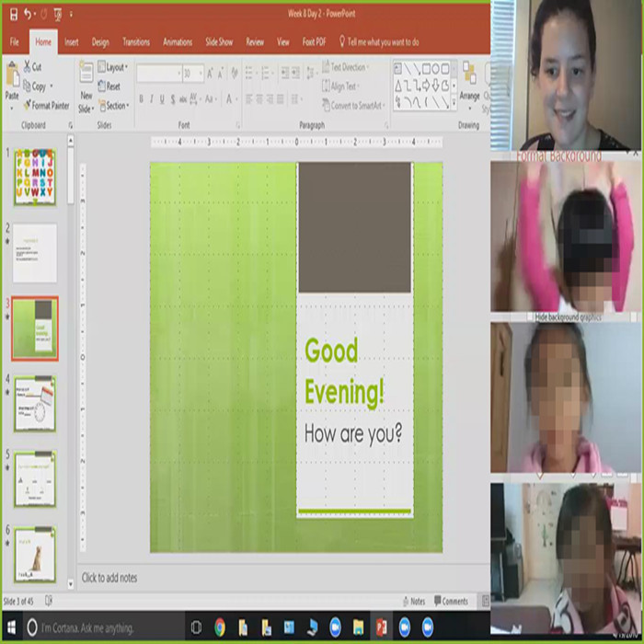Screen dimensions: 644x644
Task: Switch to the Transitions ribbon tab
Action: click(x=135, y=42)
